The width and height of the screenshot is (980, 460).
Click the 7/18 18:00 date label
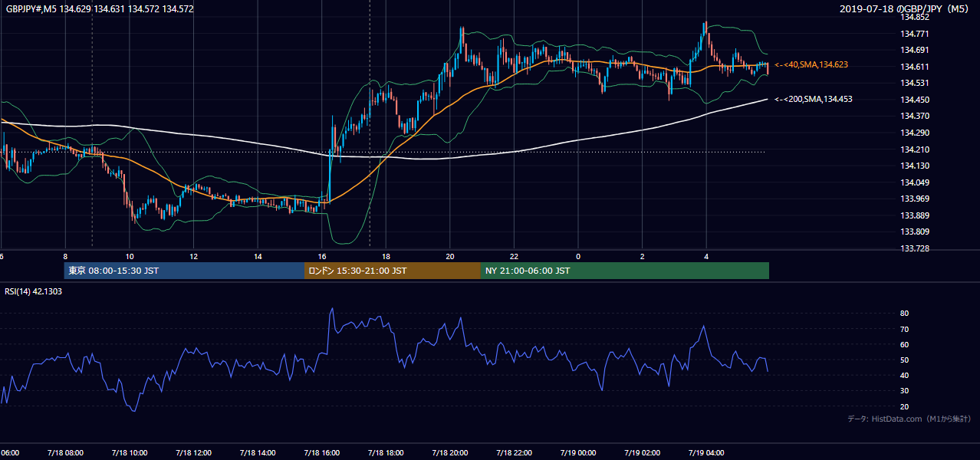click(x=386, y=452)
